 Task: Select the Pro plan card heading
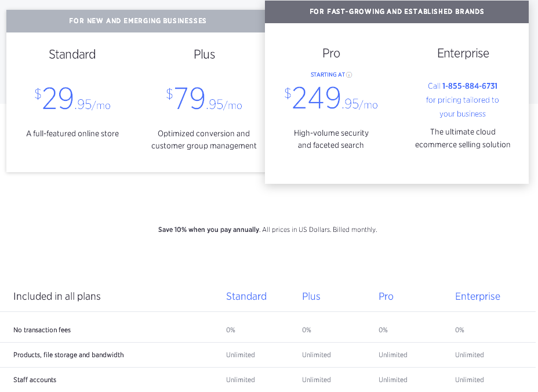[x=330, y=53]
